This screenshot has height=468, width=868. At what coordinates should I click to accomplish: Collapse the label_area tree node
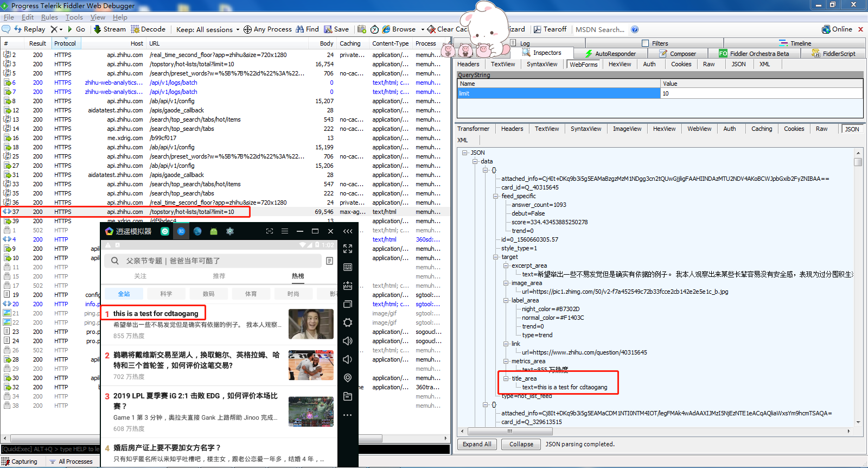[506, 300]
